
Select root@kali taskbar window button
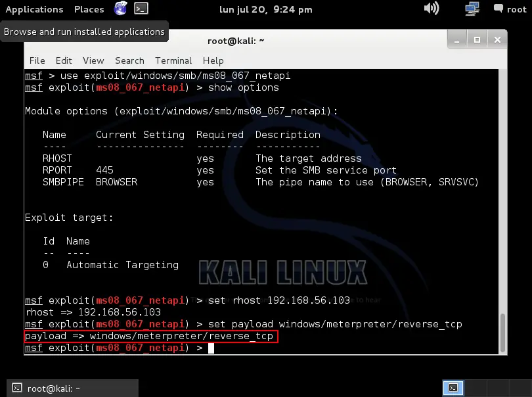point(73,388)
